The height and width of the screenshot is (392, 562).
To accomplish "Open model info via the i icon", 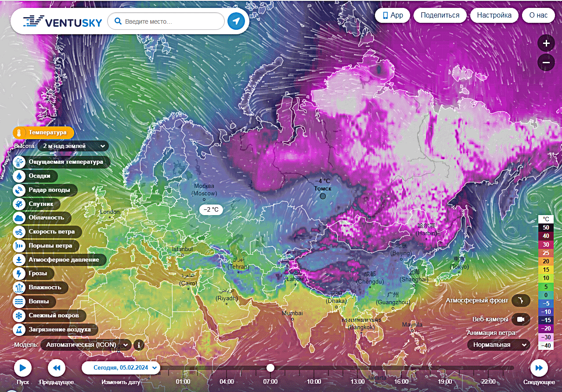I will (x=139, y=345).
